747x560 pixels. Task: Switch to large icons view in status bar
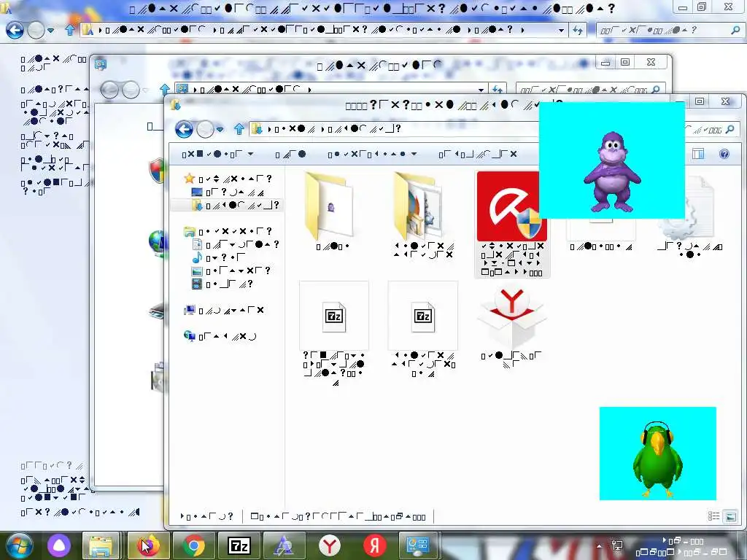pos(730,516)
